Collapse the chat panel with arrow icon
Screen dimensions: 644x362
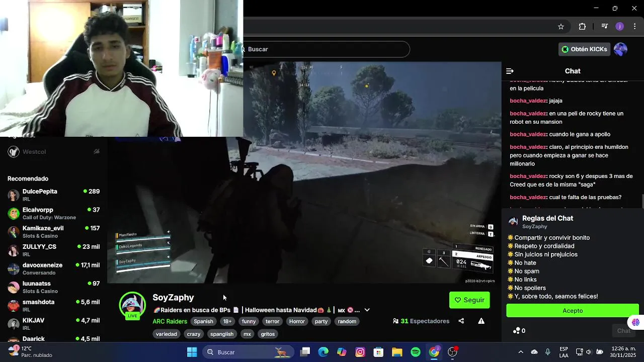[510, 71]
